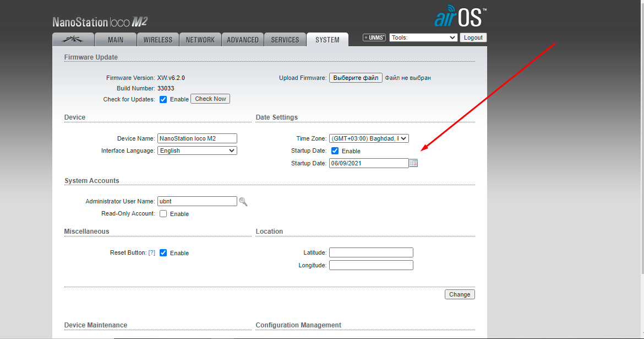Image resolution: width=644 pixels, height=339 pixels.
Task: Switch to the WIRELESS tab
Action: click(x=158, y=40)
